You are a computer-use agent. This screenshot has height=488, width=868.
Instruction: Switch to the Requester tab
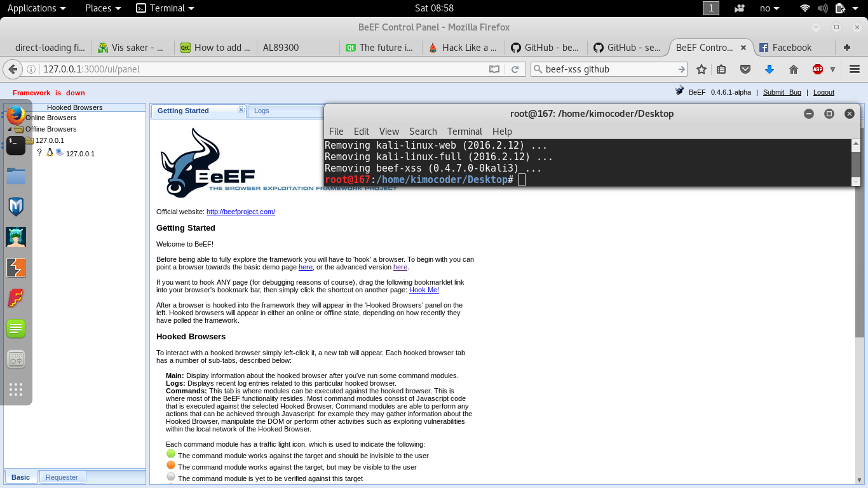coord(62,477)
